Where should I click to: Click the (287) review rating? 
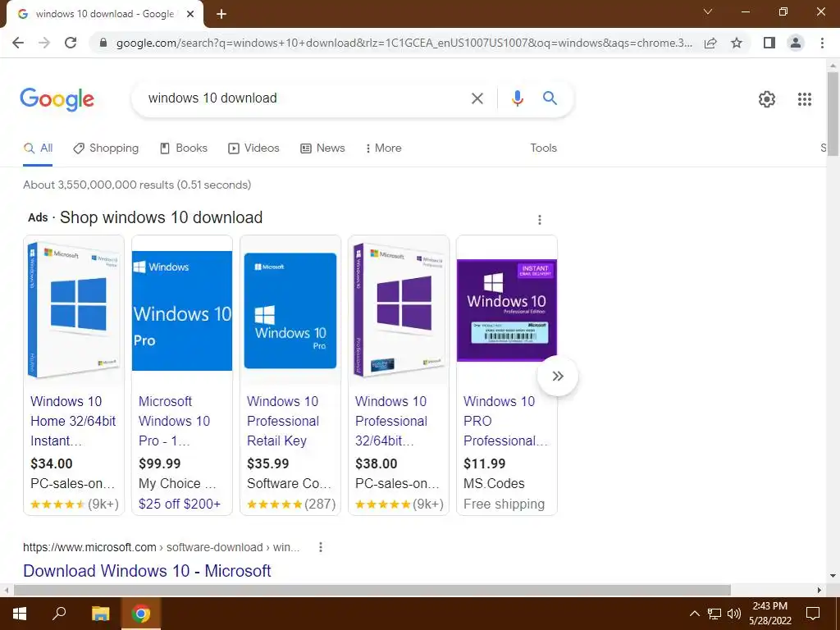320,504
